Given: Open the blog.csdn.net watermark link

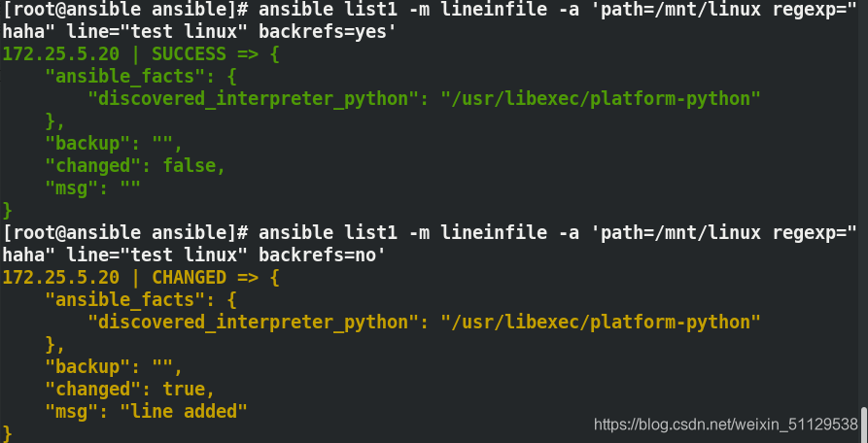Looking at the screenshot, I should coord(726,425).
